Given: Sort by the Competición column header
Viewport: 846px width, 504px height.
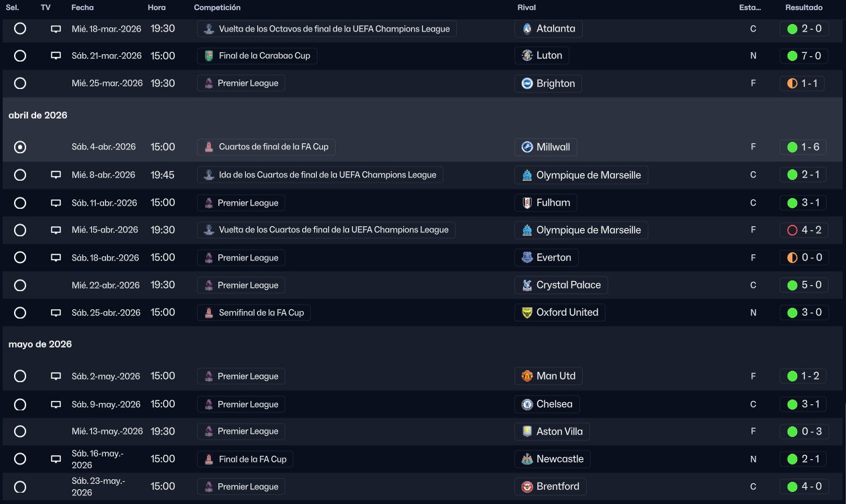Looking at the screenshot, I should coord(217,7).
